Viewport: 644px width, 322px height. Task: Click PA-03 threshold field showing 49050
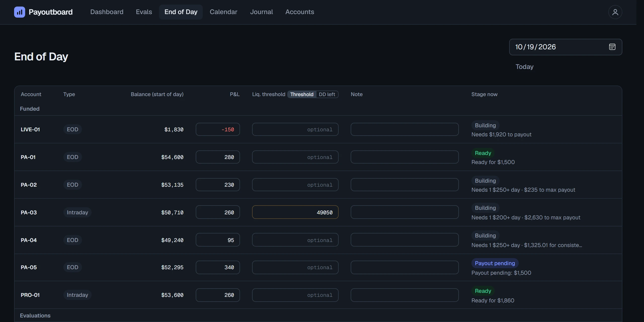pyautogui.click(x=295, y=212)
